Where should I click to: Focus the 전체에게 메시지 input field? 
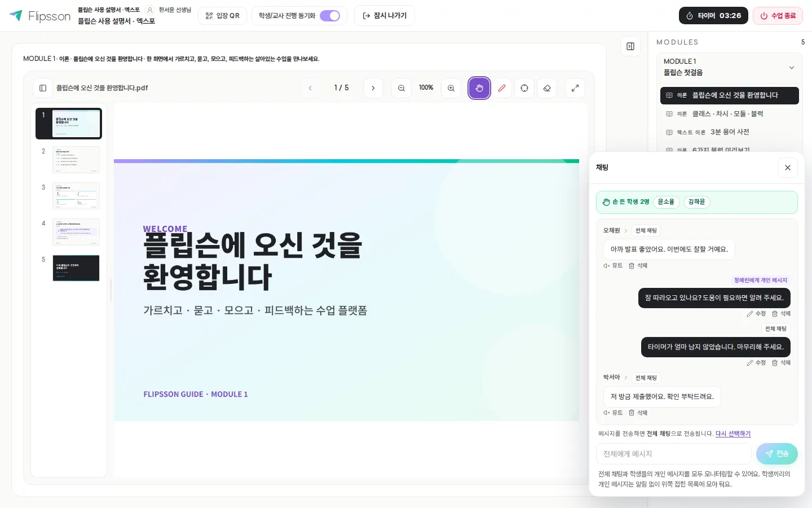coord(674,454)
